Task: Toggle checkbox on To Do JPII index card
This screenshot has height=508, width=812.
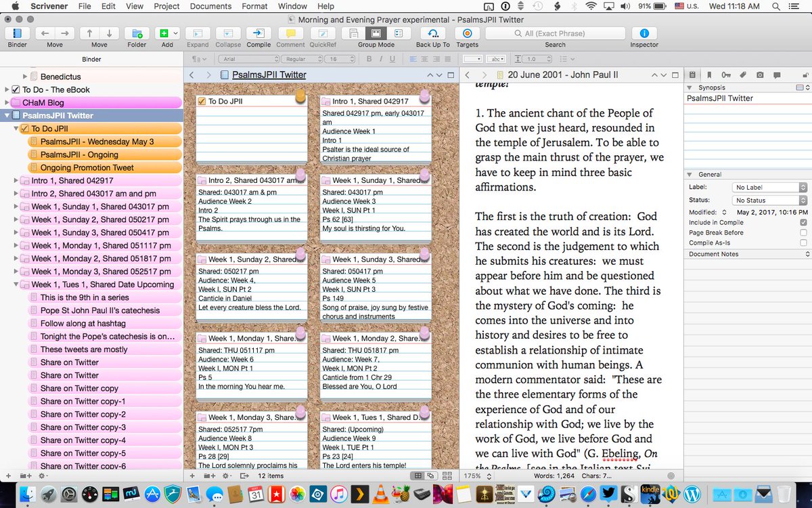Action: [202, 102]
